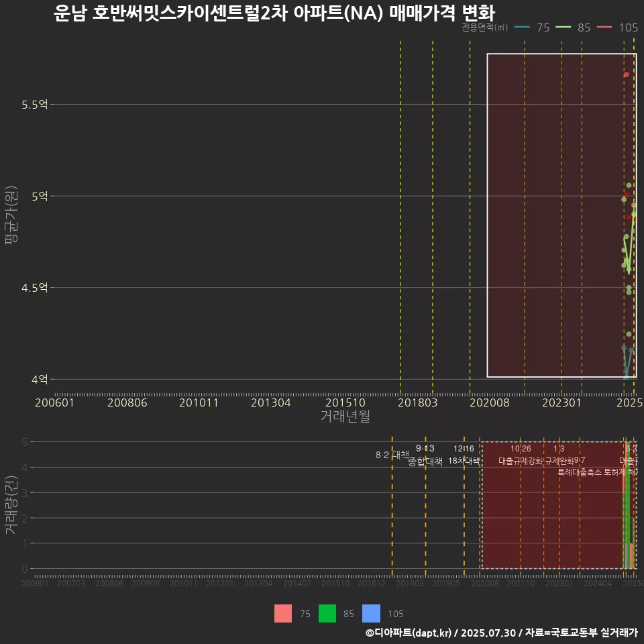The width and height of the screenshot is (644, 644).
Task: Click 200601 on the price chart axis
Action: [x=54, y=402]
